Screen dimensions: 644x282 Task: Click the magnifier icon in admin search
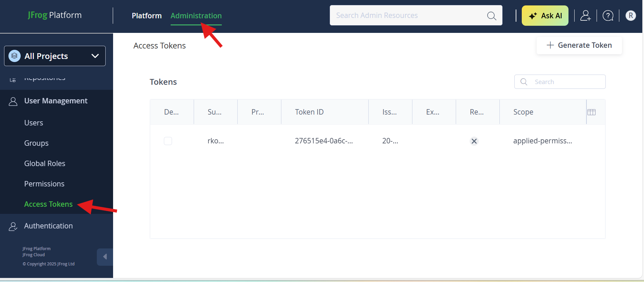point(492,16)
